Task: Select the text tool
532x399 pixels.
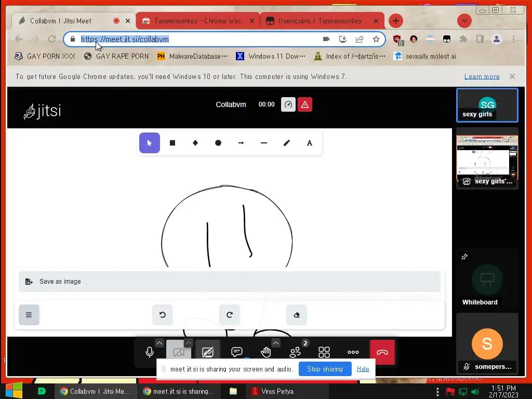Action: 310,143
